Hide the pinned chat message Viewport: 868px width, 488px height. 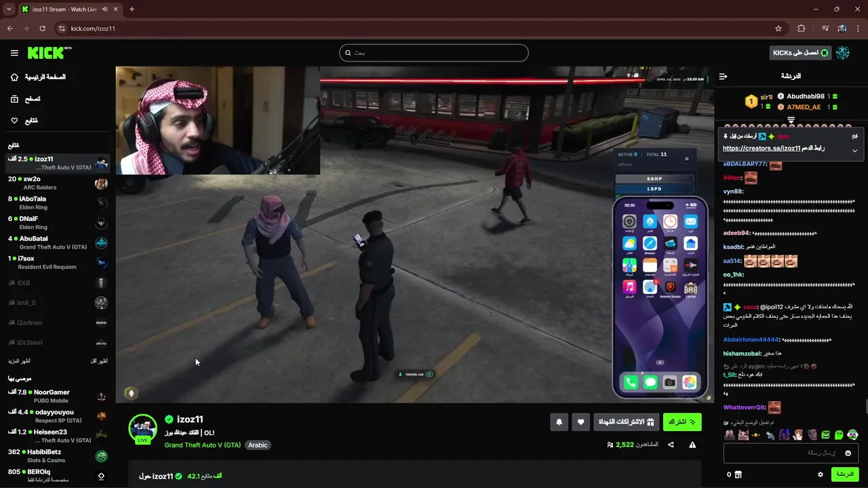[854, 136]
